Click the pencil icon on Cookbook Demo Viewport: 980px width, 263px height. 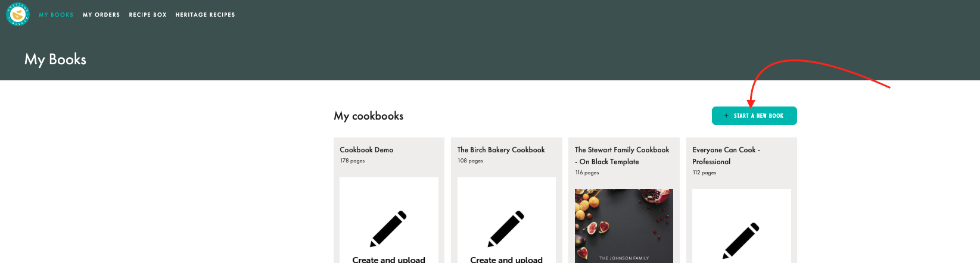click(388, 228)
